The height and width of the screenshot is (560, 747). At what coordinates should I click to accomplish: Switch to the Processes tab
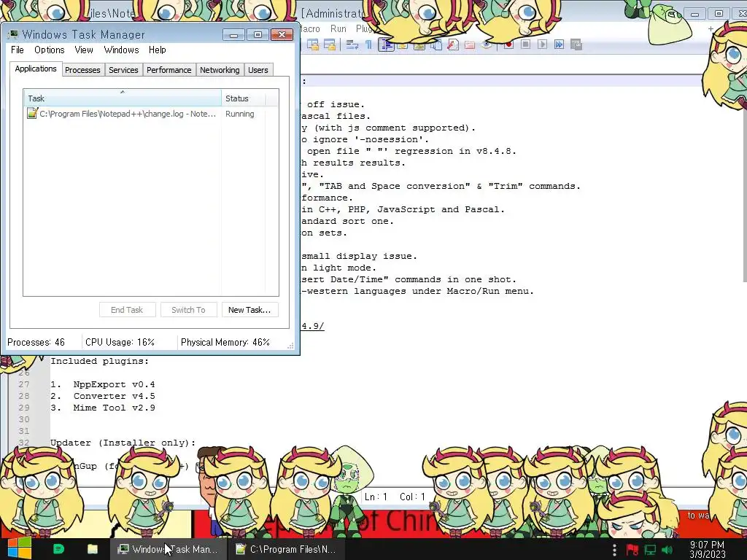[82, 69]
